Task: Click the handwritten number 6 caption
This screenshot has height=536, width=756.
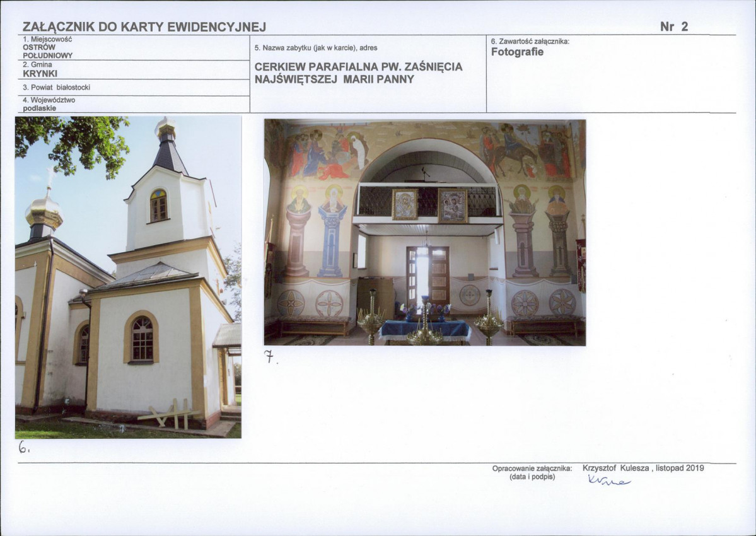Action: [24, 447]
